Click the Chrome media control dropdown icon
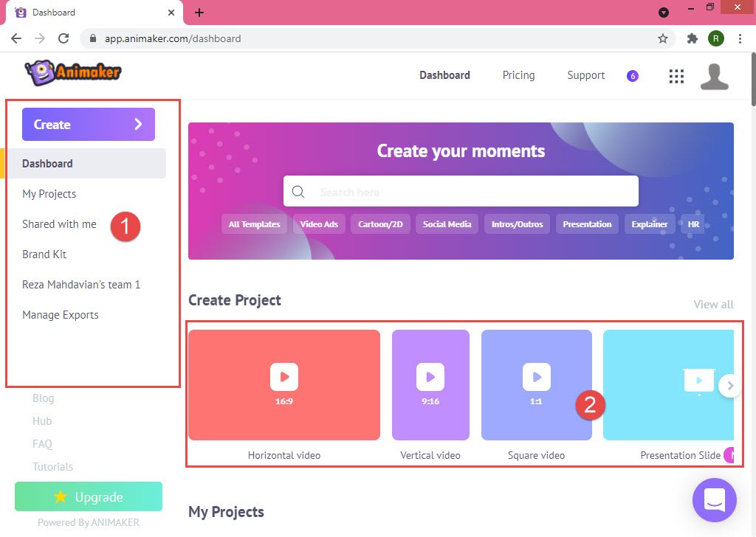This screenshot has height=537, width=756. (x=664, y=13)
